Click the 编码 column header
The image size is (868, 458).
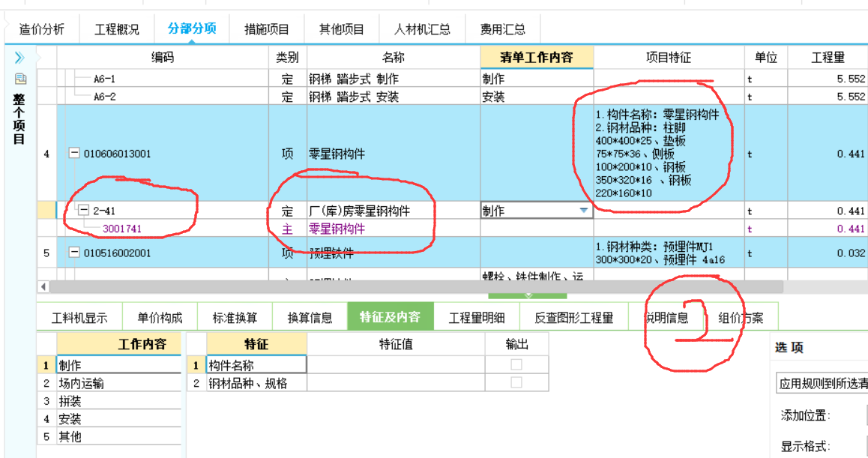(162, 57)
